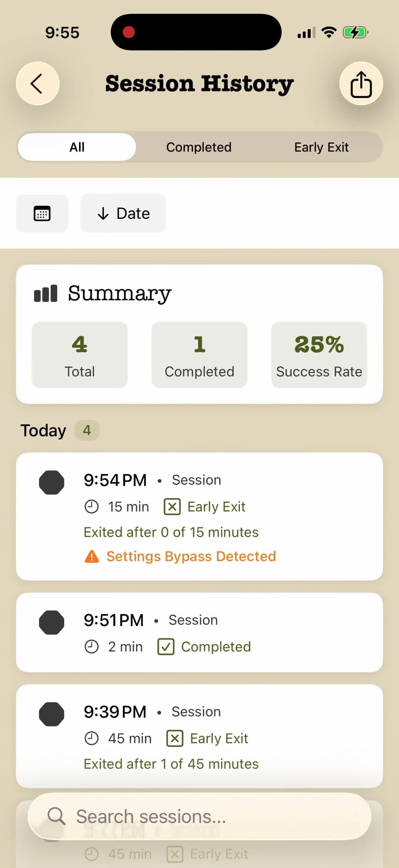Tap the 9:51 PM session octagon icon
399x868 pixels.
(x=52, y=623)
